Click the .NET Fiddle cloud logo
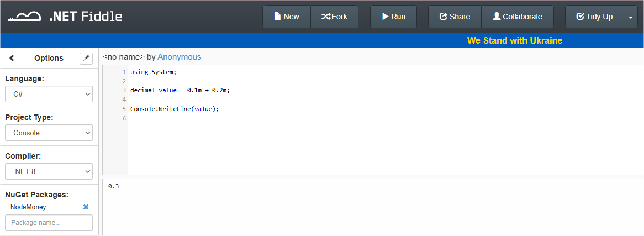 [25, 17]
